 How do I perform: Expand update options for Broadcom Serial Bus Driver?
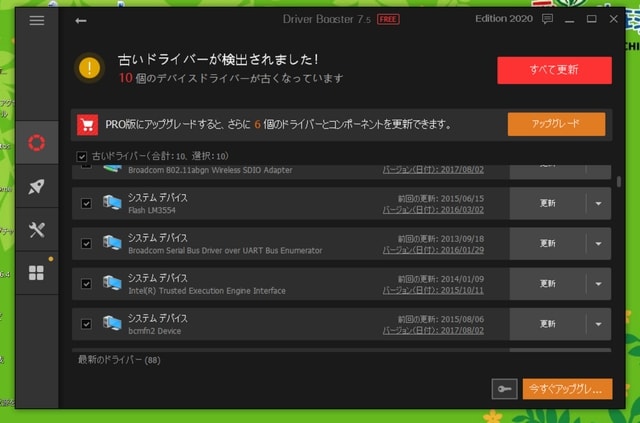[x=598, y=243]
